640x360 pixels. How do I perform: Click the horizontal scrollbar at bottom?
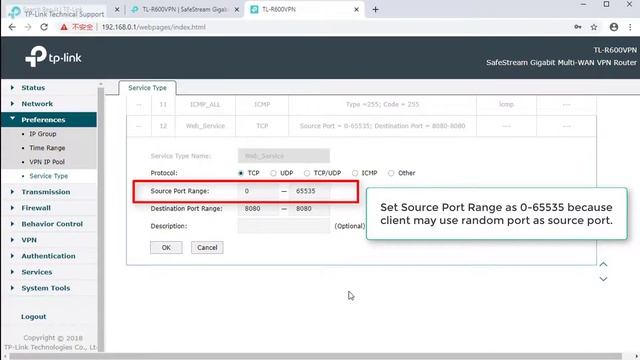[x=315, y=356]
